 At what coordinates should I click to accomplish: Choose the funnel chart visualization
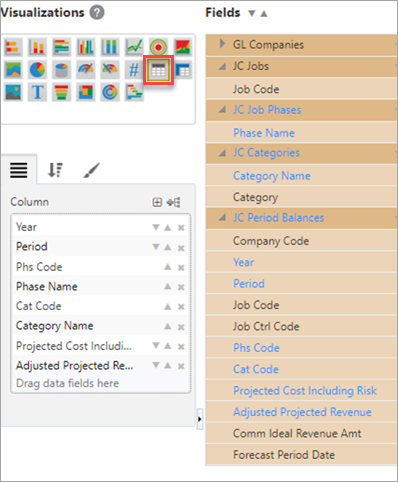click(61, 92)
